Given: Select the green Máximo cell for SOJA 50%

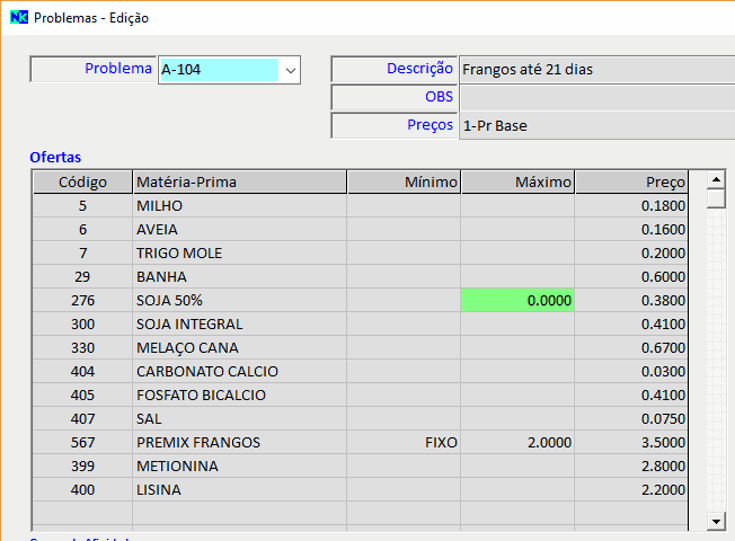Looking at the screenshot, I should [517, 300].
